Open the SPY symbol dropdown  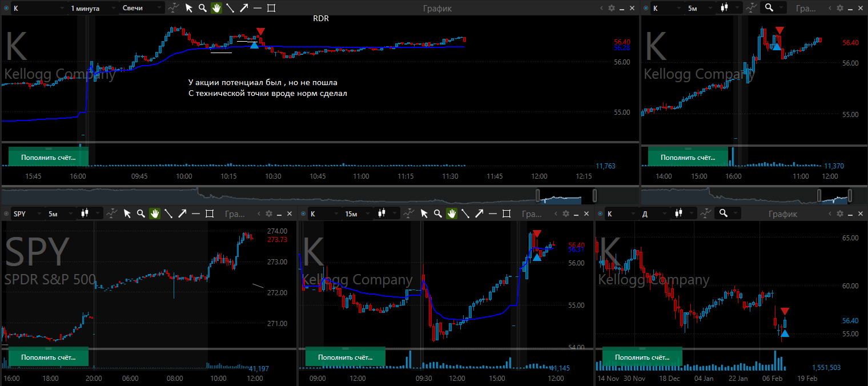coord(27,214)
